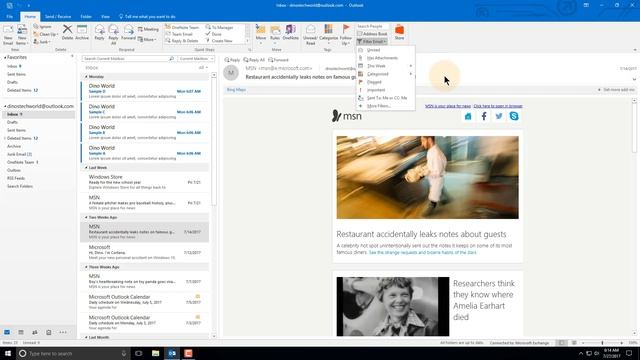Switch to Mail view in navigation bar
Image resolution: width=640 pixels, height=360 pixels.
[x=7, y=332]
